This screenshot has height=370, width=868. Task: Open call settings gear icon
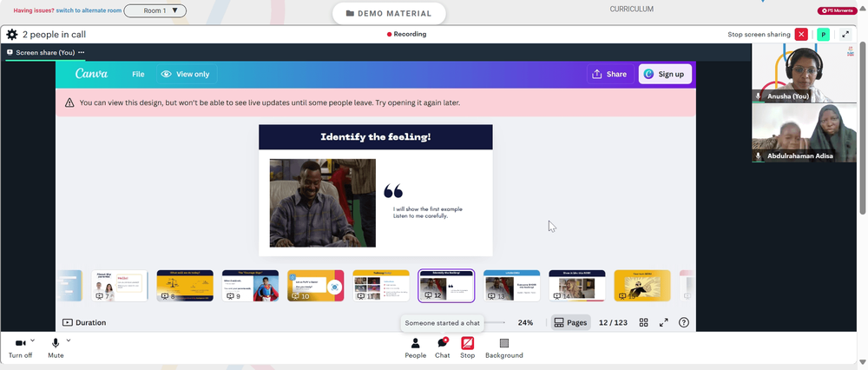[11, 35]
